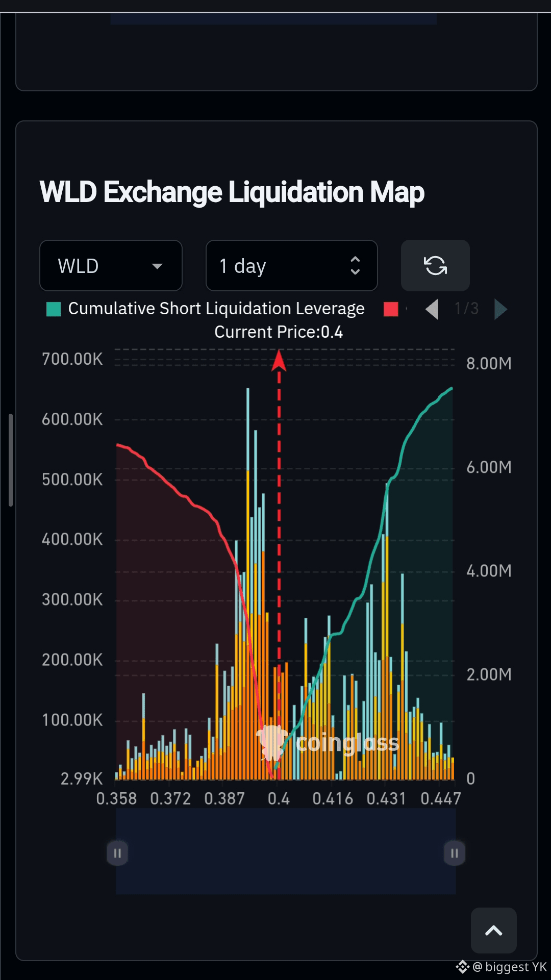This screenshot has height=980, width=551.
Task: Click the 6.00M right axis label
Action: [x=489, y=467]
